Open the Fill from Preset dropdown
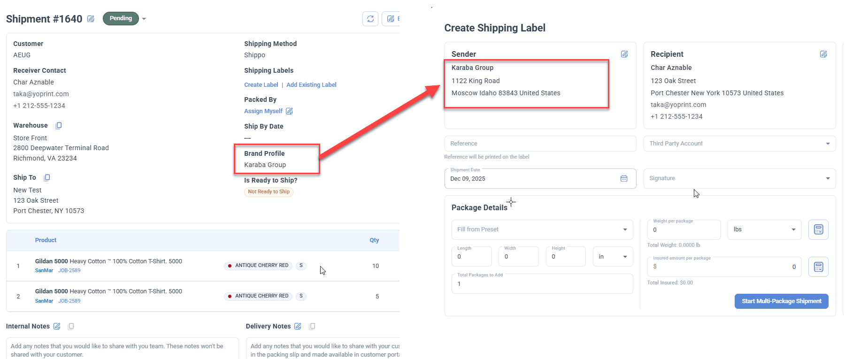 [542, 229]
